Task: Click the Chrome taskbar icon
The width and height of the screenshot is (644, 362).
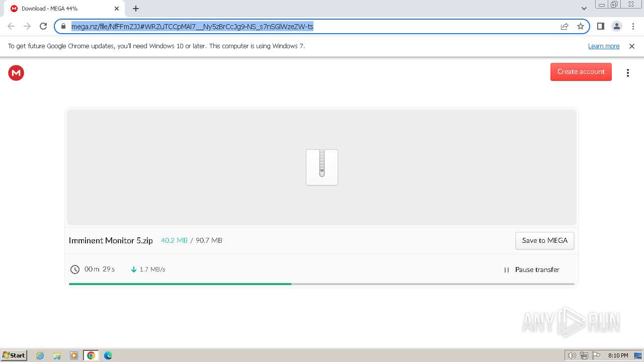Action: 91,355
